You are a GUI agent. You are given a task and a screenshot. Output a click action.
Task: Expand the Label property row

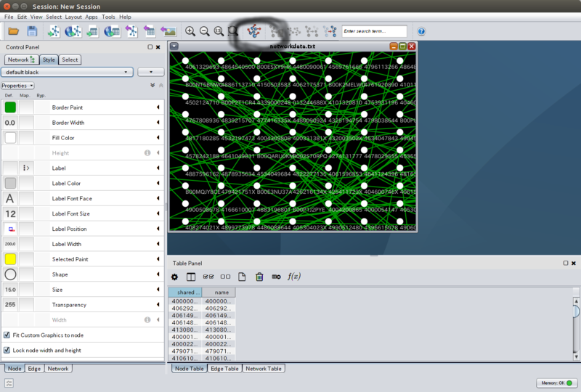pyautogui.click(x=158, y=168)
